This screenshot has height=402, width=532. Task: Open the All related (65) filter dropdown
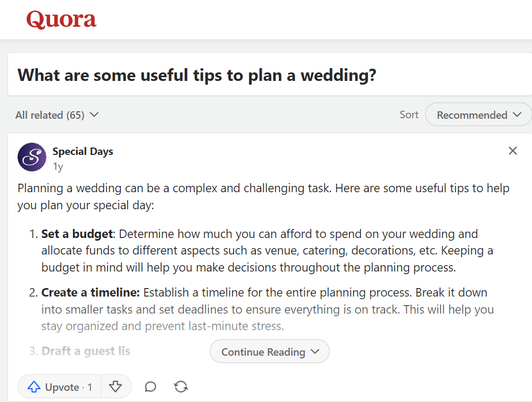(x=57, y=114)
